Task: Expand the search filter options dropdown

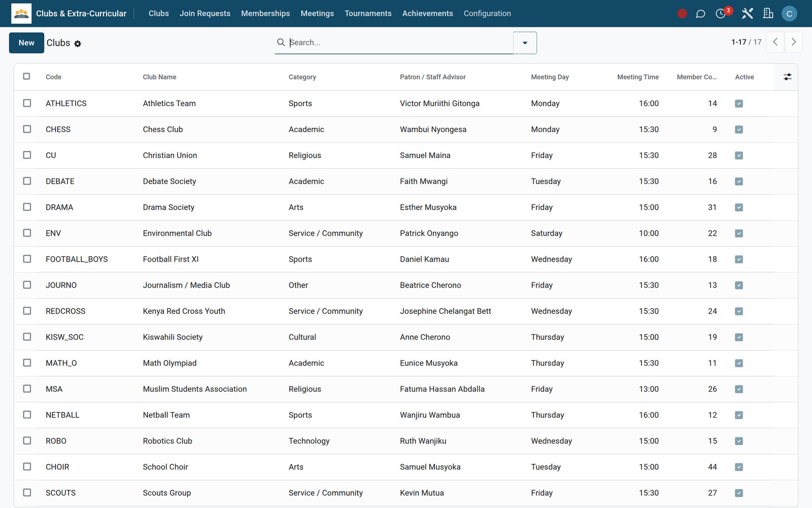Action: tap(525, 43)
